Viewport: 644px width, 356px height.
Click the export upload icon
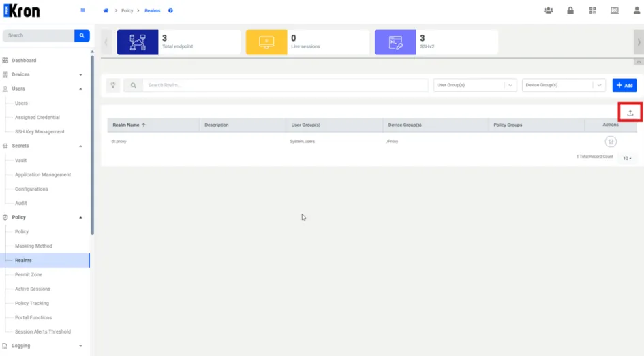[x=630, y=113]
